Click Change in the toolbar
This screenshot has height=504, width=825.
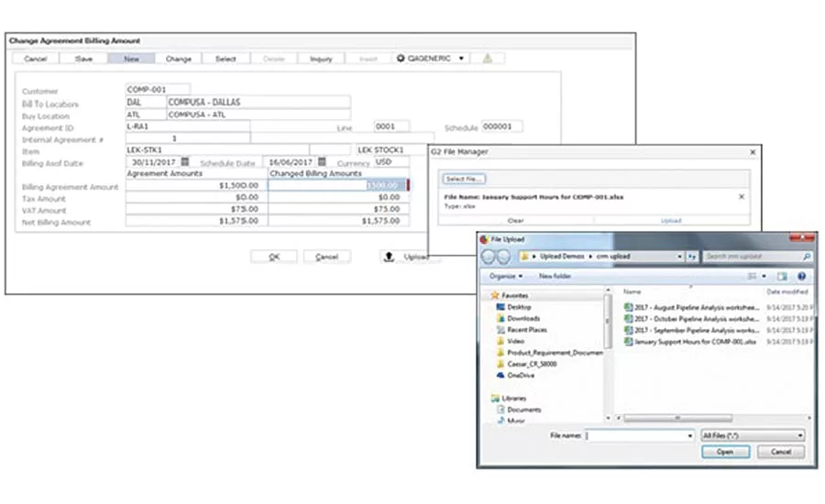coord(179,59)
